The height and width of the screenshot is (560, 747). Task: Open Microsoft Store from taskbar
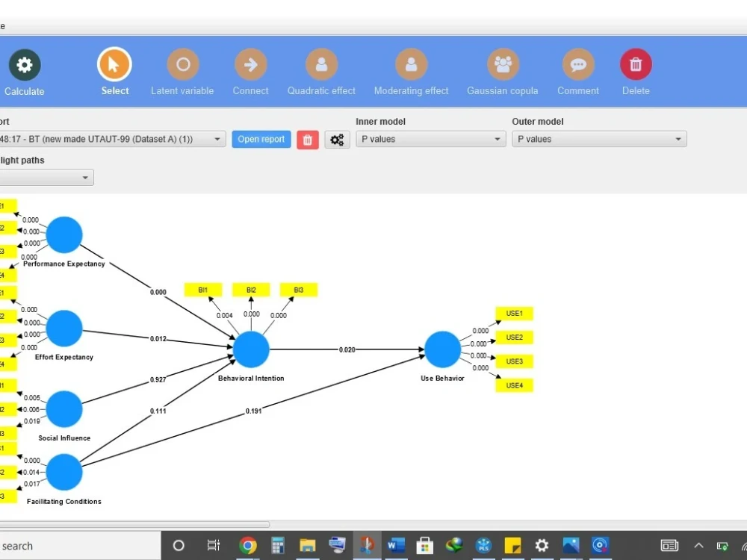tap(424, 545)
